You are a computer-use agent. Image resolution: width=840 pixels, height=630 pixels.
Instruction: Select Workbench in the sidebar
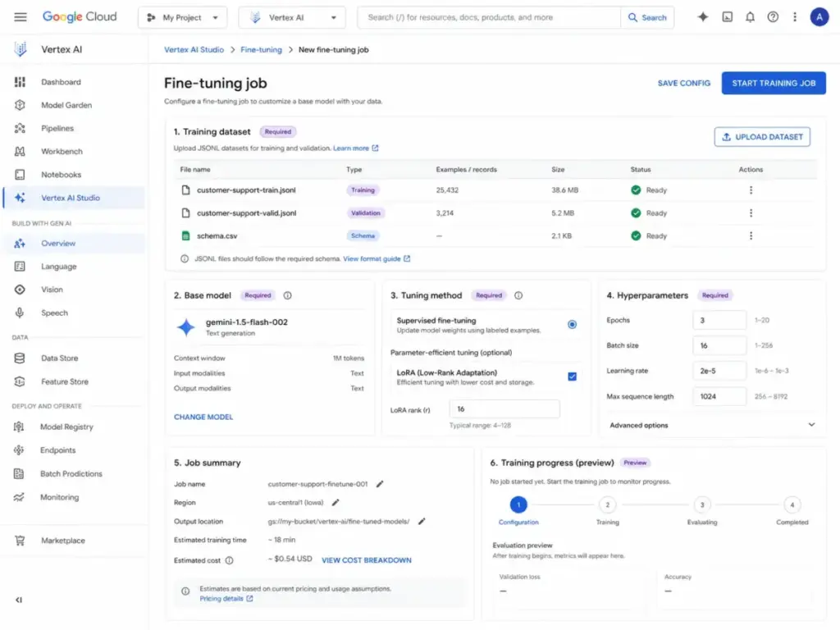click(74, 151)
